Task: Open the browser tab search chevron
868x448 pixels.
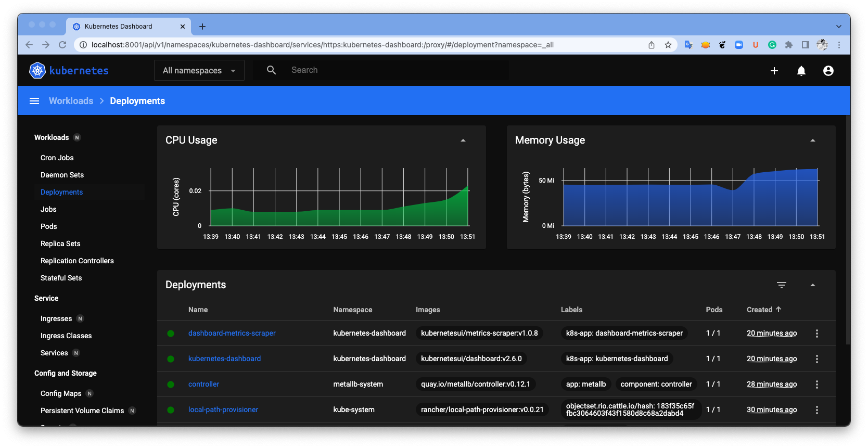Action: [839, 27]
